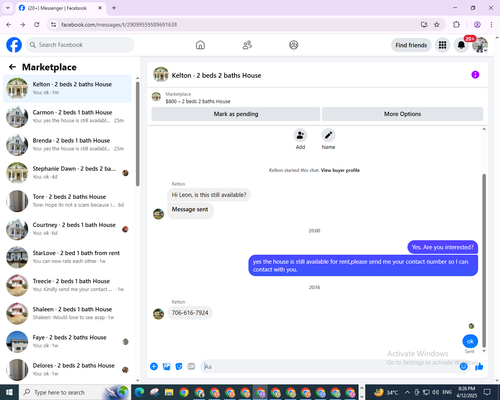500x400 pixels.
Task: Show hidden system tray icons
Action: point(407,392)
